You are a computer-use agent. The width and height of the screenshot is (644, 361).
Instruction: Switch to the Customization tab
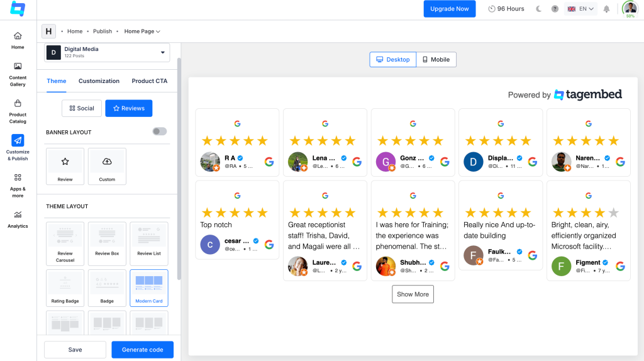click(x=99, y=81)
